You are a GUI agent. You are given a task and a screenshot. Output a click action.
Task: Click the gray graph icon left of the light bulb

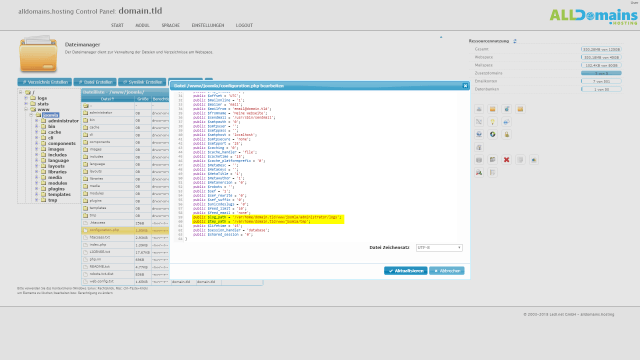tap(479, 122)
